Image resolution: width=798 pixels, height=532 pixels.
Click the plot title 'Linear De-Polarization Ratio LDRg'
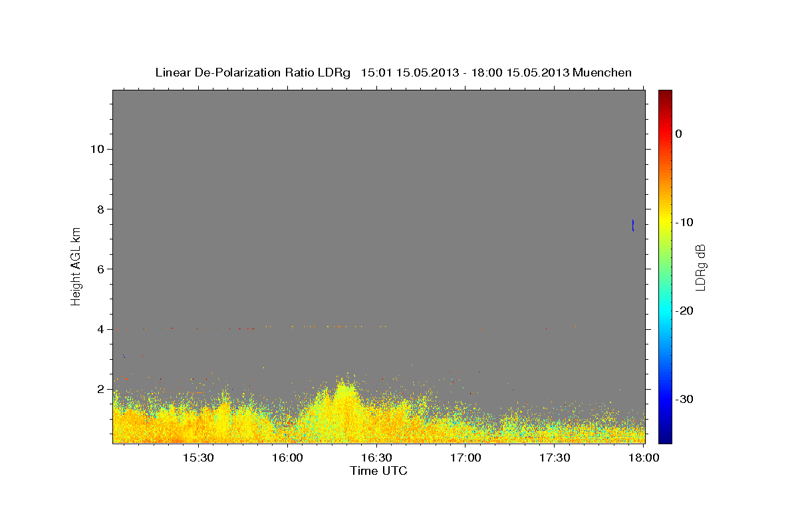pos(253,72)
